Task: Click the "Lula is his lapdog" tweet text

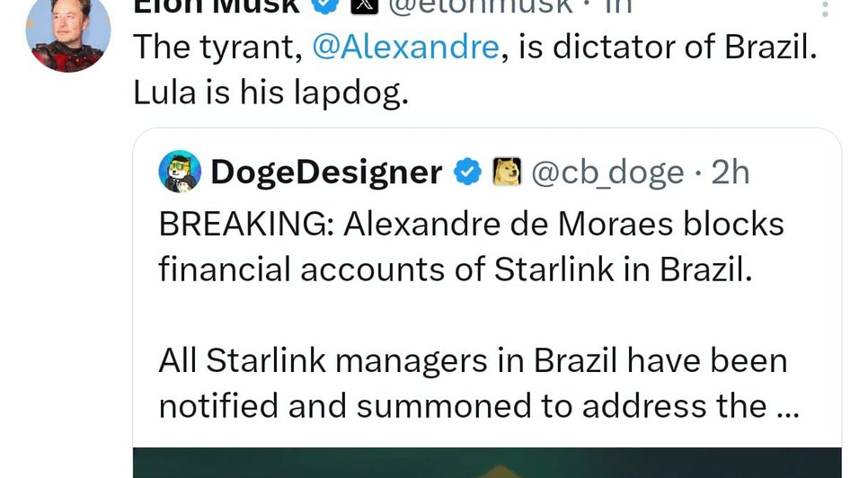Action: point(270,93)
